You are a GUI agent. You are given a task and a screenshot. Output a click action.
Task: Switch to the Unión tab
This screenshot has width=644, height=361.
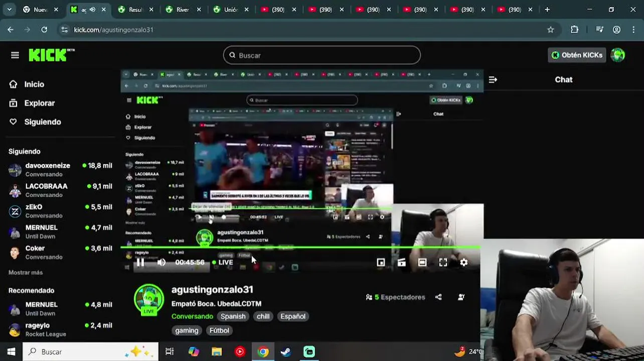tap(230, 10)
